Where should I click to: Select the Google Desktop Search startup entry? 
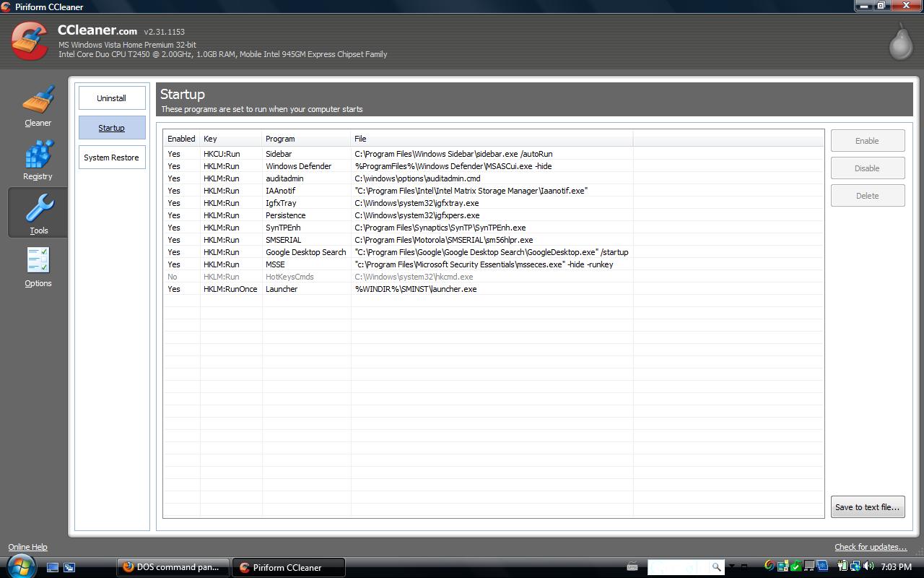tap(494, 252)
